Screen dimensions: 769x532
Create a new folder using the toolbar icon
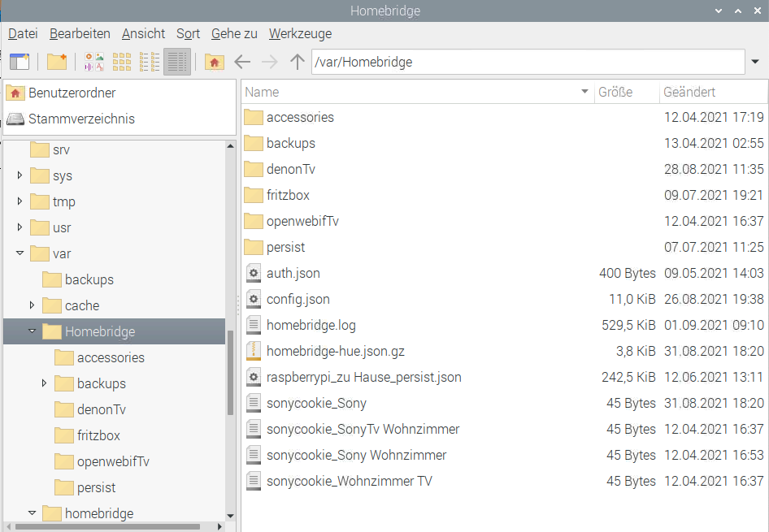point(57,62)
